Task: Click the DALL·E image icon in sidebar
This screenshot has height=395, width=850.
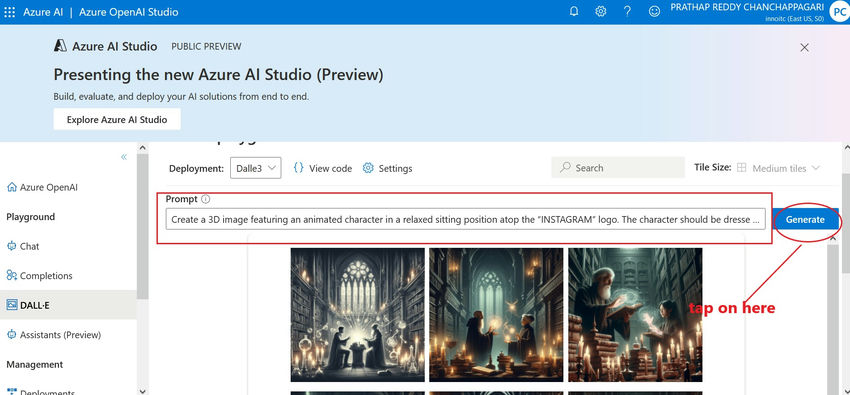Action: click(12, 305)
